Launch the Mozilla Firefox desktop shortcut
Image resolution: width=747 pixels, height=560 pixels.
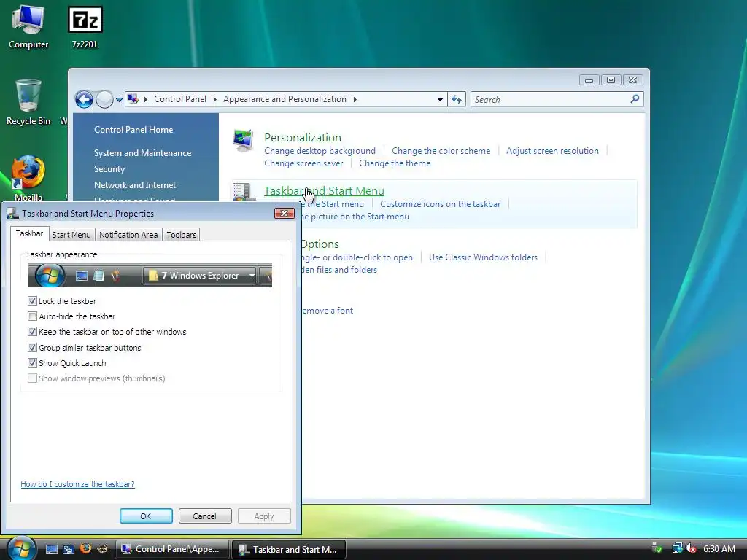pyautogui.click(x=28, y=178)
